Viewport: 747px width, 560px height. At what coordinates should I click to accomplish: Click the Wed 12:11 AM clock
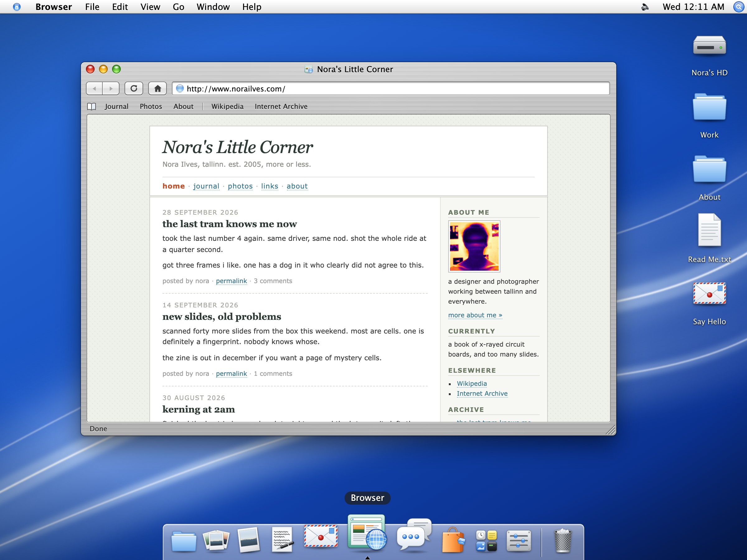point(693,7)
